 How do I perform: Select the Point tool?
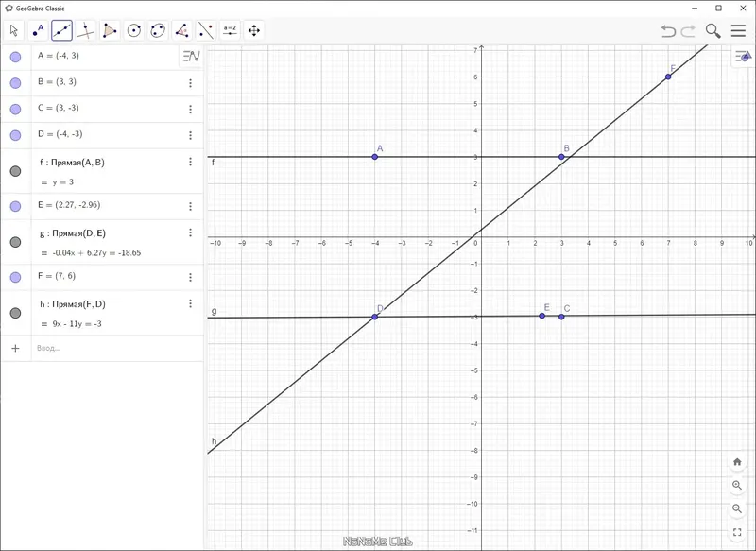[x=38, y=30]
